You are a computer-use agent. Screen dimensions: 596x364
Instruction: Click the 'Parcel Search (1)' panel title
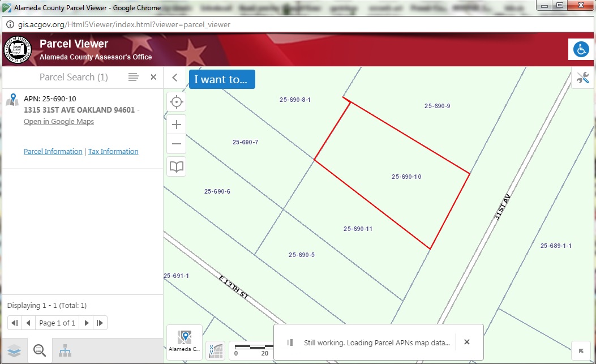74,77
